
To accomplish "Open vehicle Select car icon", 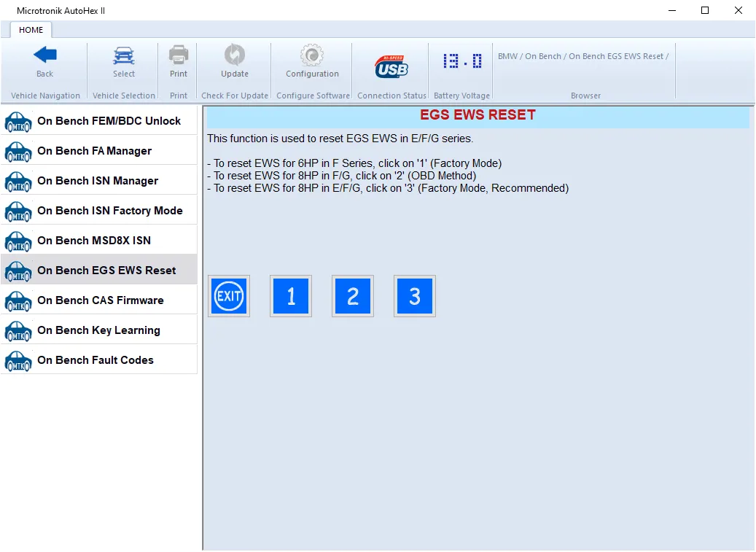I will click(124, 55).
